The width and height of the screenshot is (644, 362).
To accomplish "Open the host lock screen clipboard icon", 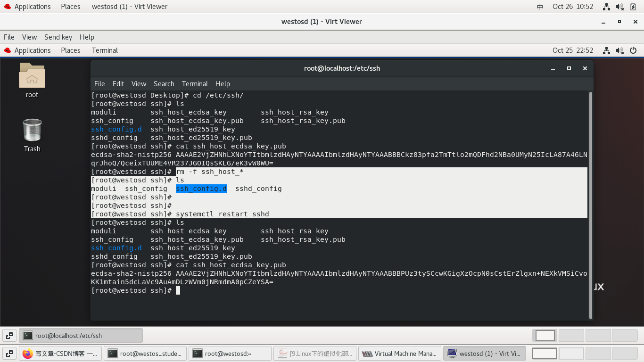I will pyautogui.click(x=634, y=7).
